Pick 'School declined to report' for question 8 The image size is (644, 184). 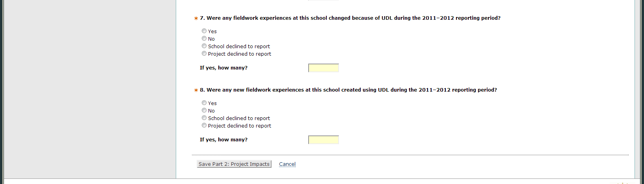click(x=204, y=118)
